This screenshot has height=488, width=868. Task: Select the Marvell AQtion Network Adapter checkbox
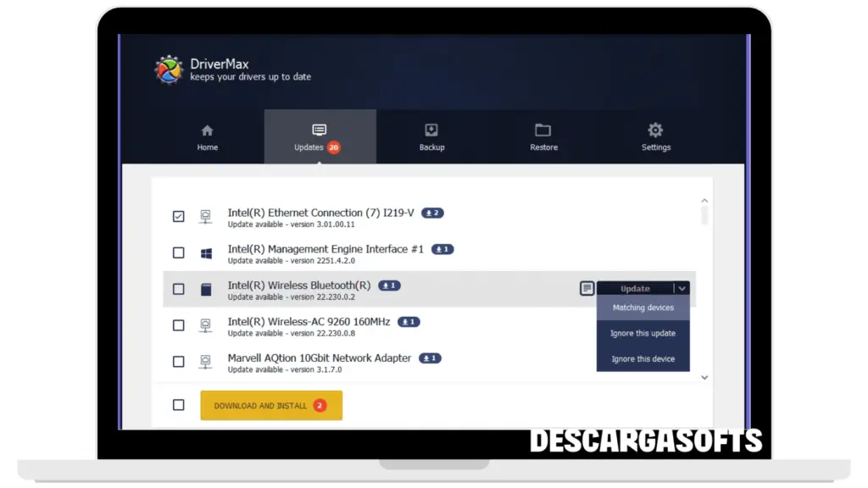(x=178, y=361)
